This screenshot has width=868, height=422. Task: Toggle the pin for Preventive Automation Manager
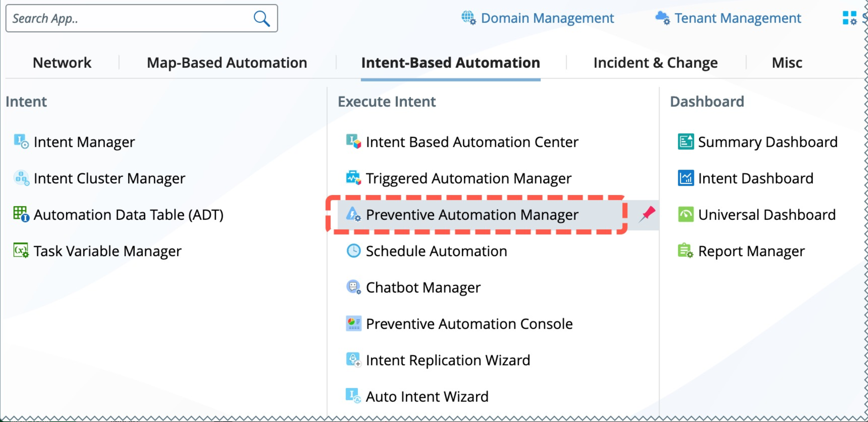point(647,214)
